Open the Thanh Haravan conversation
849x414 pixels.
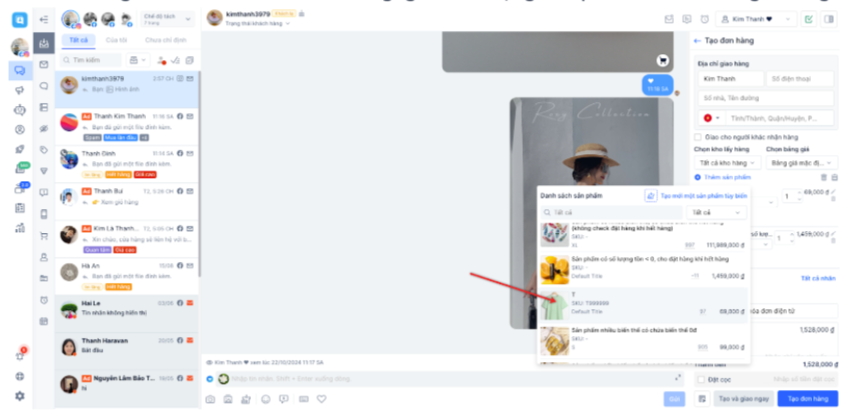click(x=127, y=351)
